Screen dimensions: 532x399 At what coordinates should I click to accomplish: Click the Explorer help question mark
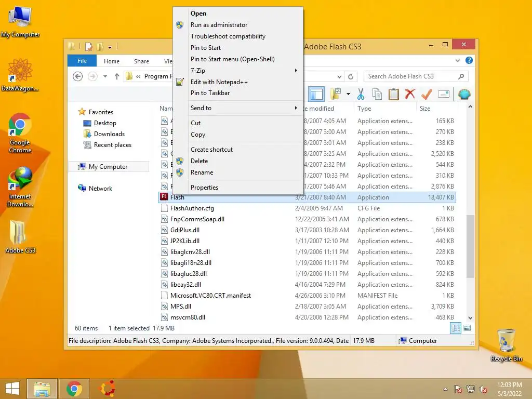pos(469,60)
